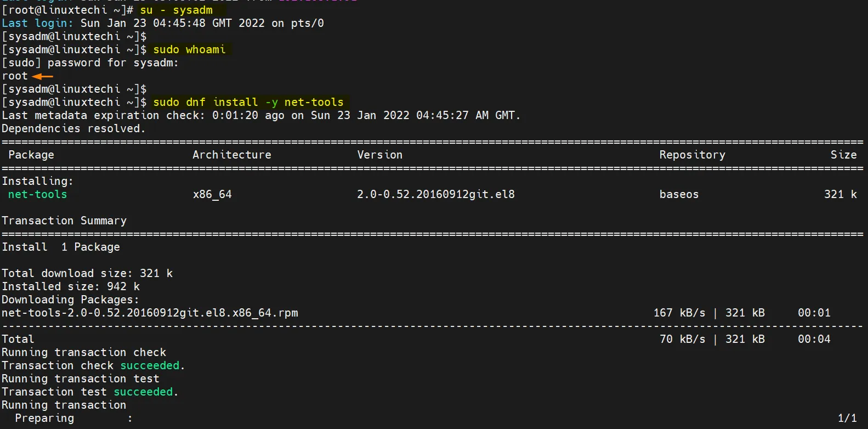The height and width of the screenshot is (429, 868).
Task: Click the Version column header
Action: (x=380, y=155)
